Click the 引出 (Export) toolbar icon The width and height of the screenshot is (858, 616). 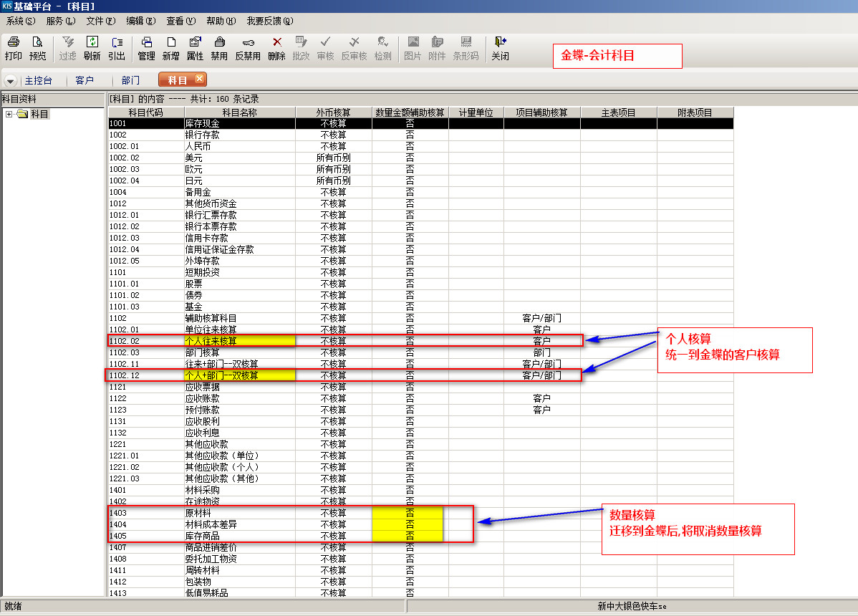point(117,48)
